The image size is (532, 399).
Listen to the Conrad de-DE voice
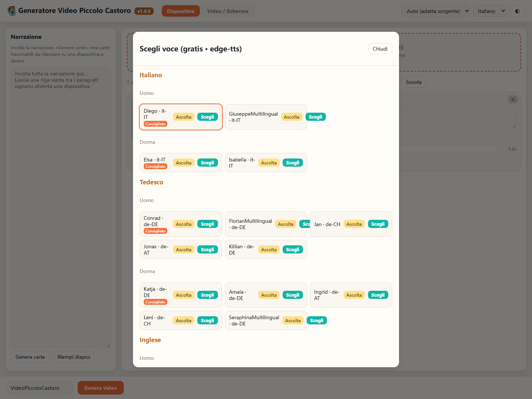pyautogui.click(x=184, y=224)
